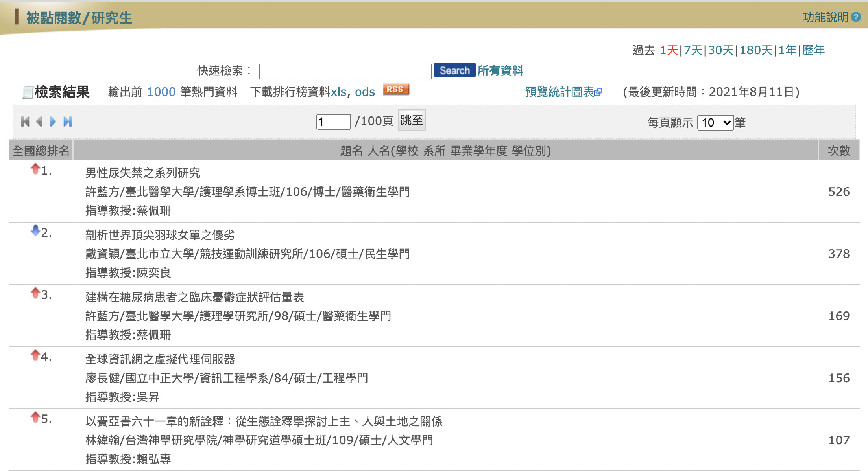The width and height of the screenshot is (868, 471).
Task: Go to the next page arrow icon
Action: 53,122
